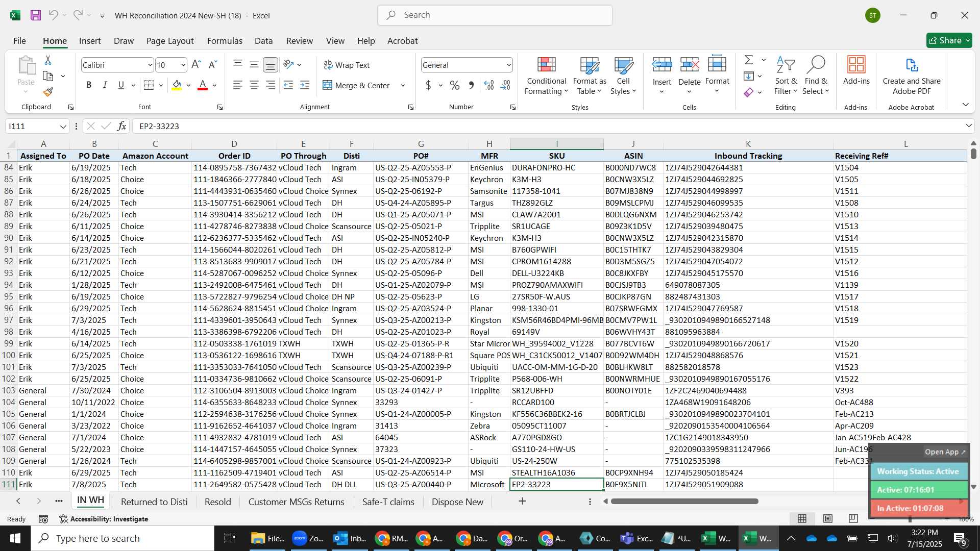This screenshot has height=551, width=980.
Task: Select the Format Painter brush icon
Action: (48, 92)
